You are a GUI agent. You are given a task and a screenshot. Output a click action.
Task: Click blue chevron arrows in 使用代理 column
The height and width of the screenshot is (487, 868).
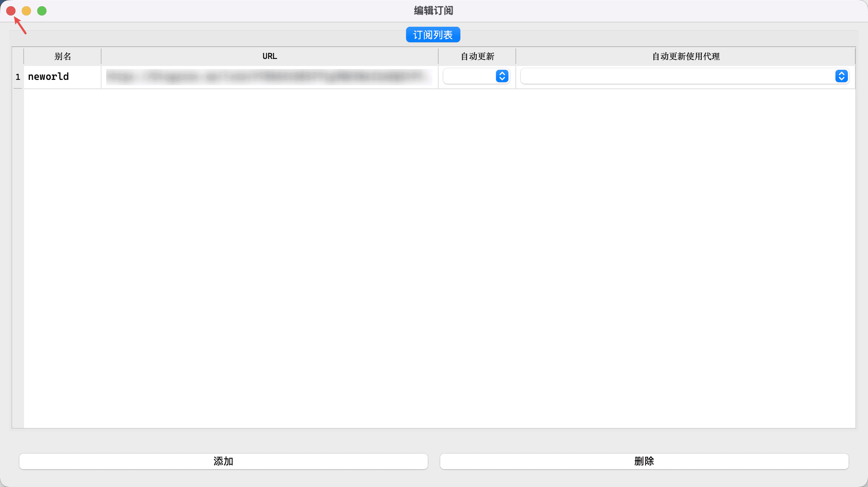coord(842,76)
